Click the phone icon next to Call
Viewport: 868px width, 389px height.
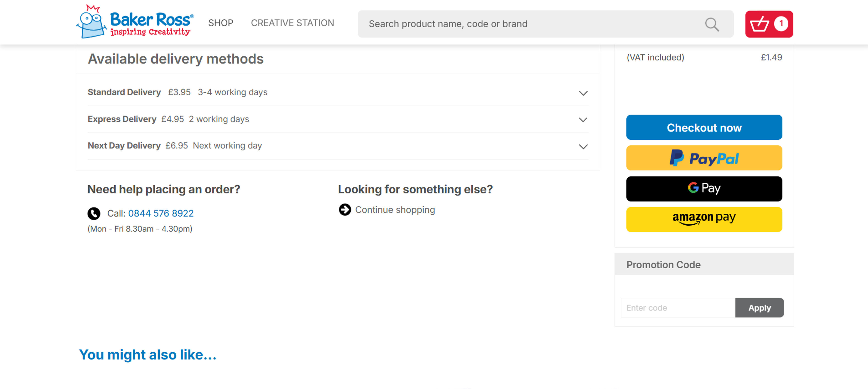pos(94,213)
